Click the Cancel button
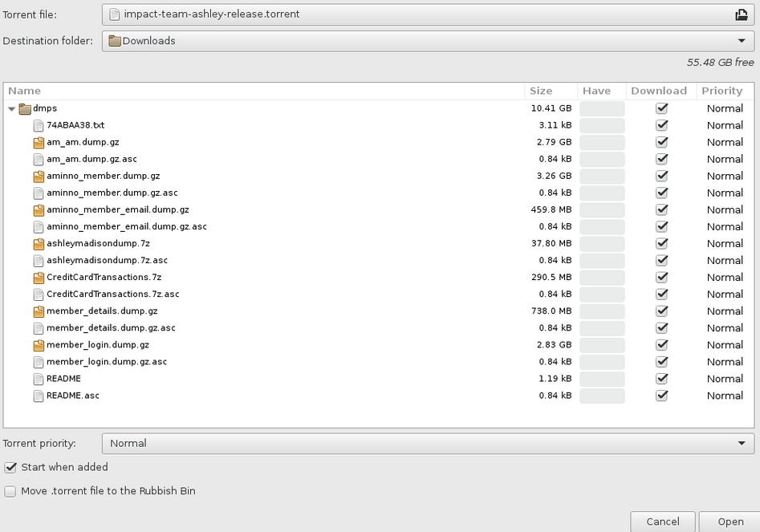Image resolution: width=760 pixels, height=532 pixels. 663,522
